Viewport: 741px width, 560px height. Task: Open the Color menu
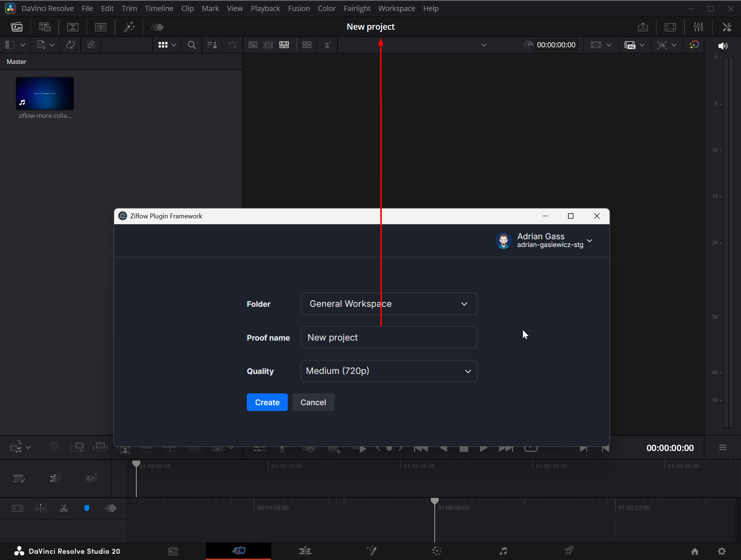327,8
